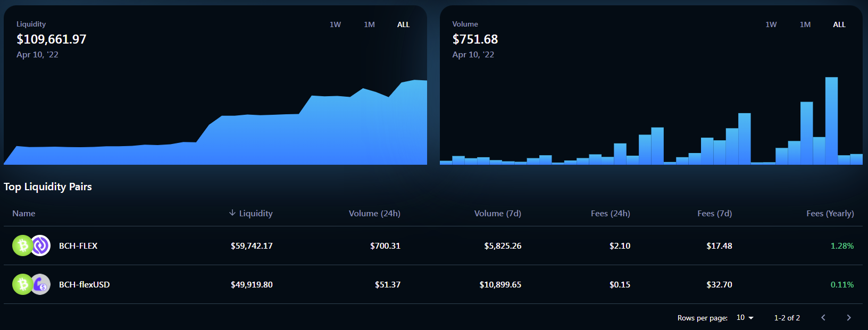Viewport: 868px width, 330px height.
Task: Open the rows per page dropdown
Action: pyautogui.click(x=745, y=318)
